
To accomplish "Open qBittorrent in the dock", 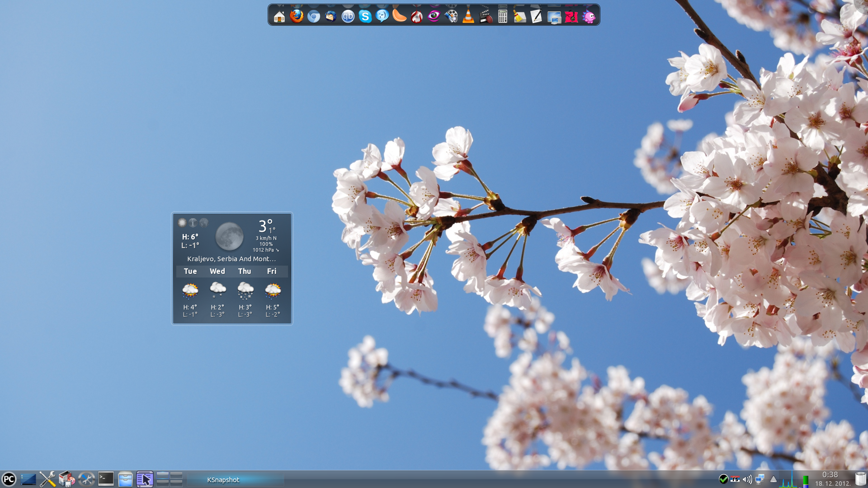I will pos(348,17).
